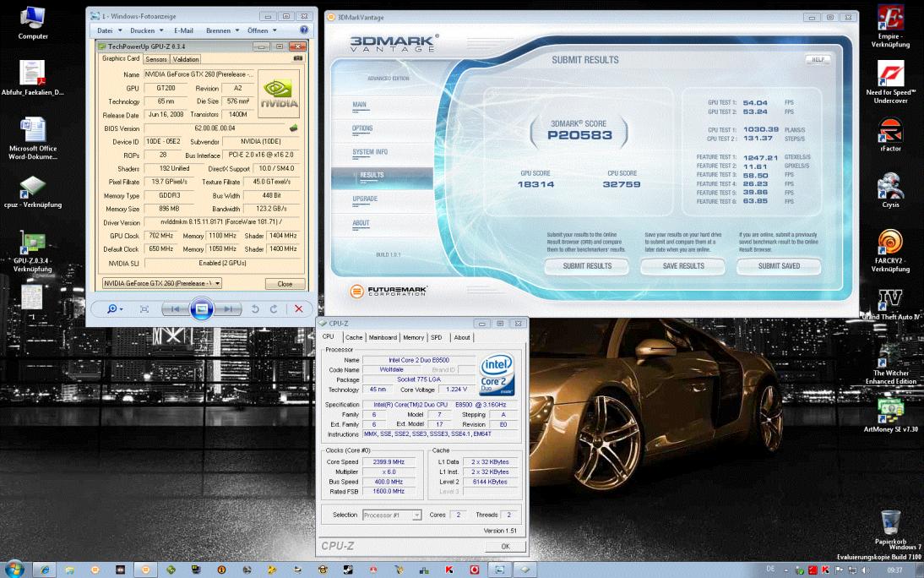
Task: Open the GPU-Z graphics card selector dropdown
Action: click(162, 283)
